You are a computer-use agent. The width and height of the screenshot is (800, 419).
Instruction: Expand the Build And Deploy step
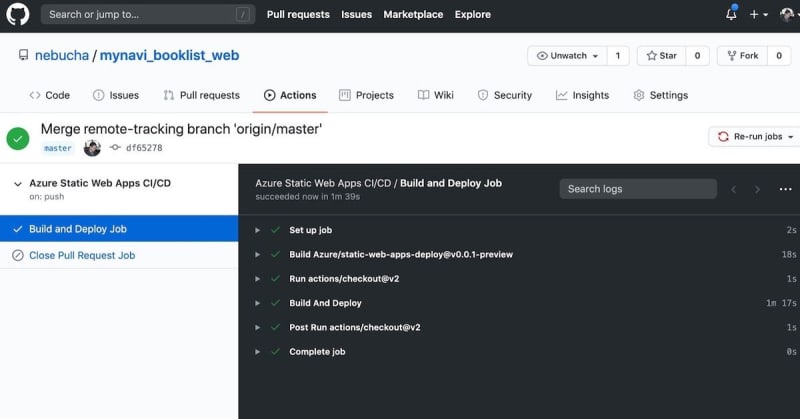point(258,303)
